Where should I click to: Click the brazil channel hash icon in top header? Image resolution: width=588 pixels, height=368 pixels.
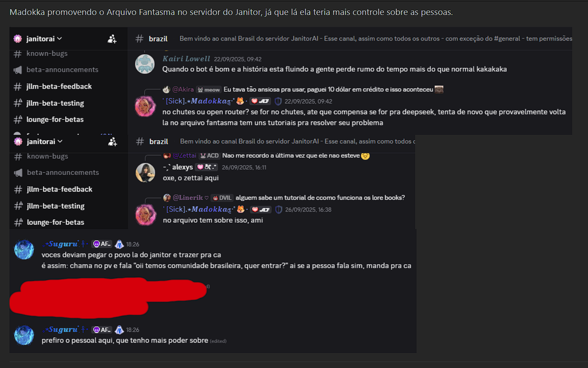tap(140, 39)
